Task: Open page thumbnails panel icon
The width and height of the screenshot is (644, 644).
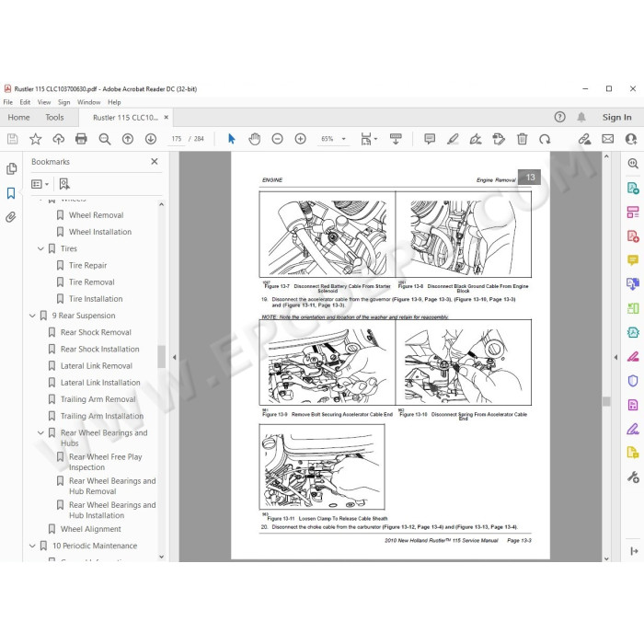Action: pos(11,168)
